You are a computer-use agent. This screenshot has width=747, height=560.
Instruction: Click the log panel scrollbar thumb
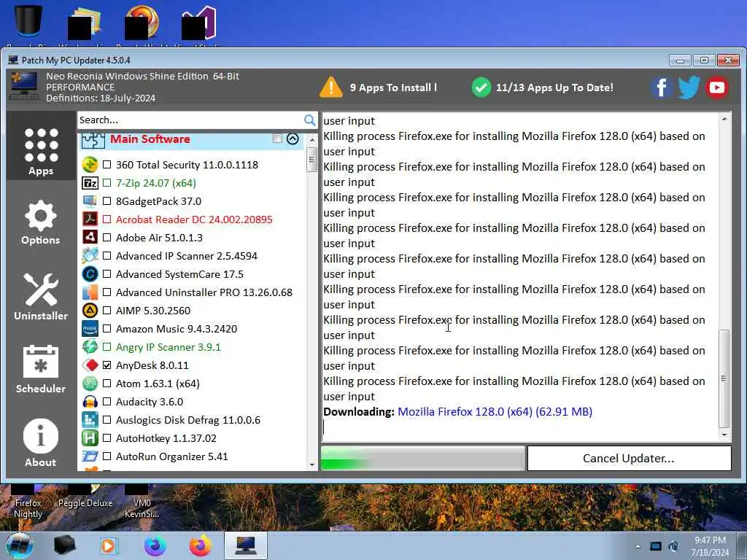(724, 378)
